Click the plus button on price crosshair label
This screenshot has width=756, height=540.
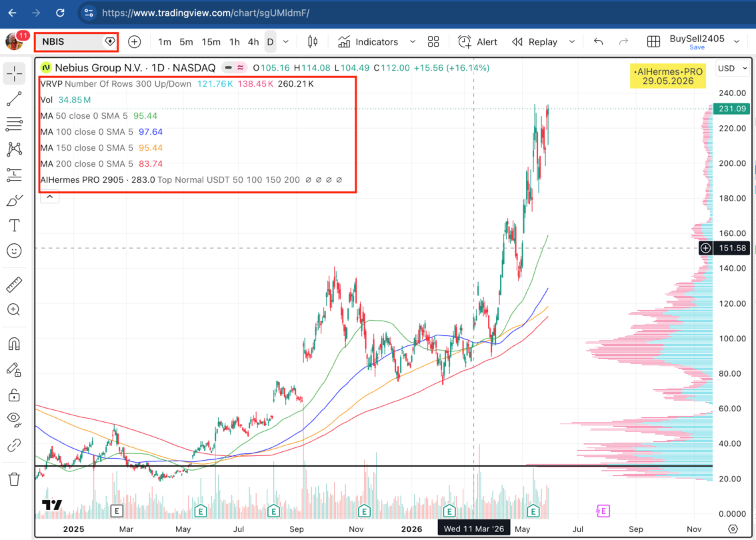705,248
